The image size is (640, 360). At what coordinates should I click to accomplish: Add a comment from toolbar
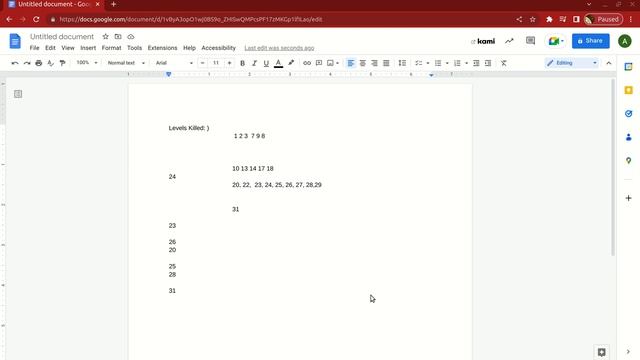pos(319,63)
